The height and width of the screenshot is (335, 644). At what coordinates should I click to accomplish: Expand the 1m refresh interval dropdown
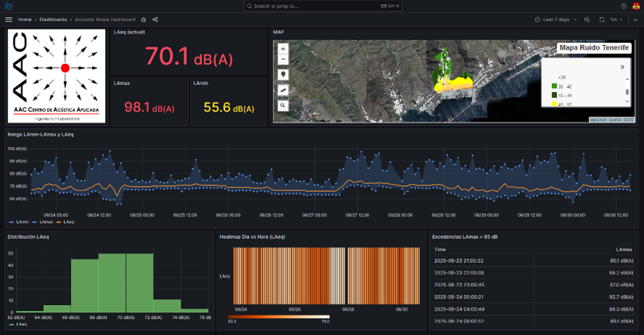616,20
